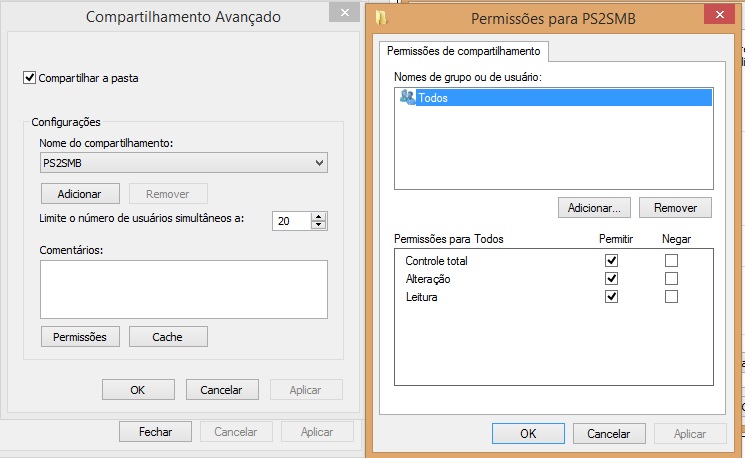This screenshot has width=745, height=458.
Task: Click the Fechar button
Action: (x=155, y=432)
